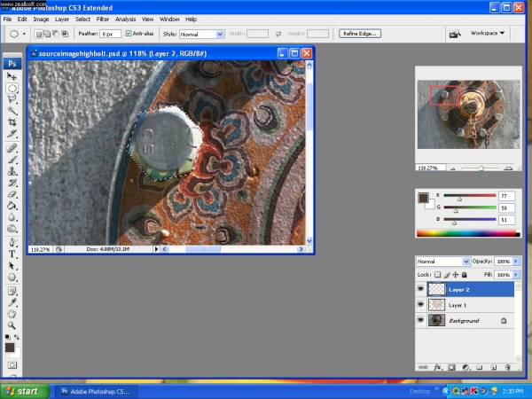Add a layer mask
Image resolution: width=532 pixels, height=399 pixels.
pos(451,367)
